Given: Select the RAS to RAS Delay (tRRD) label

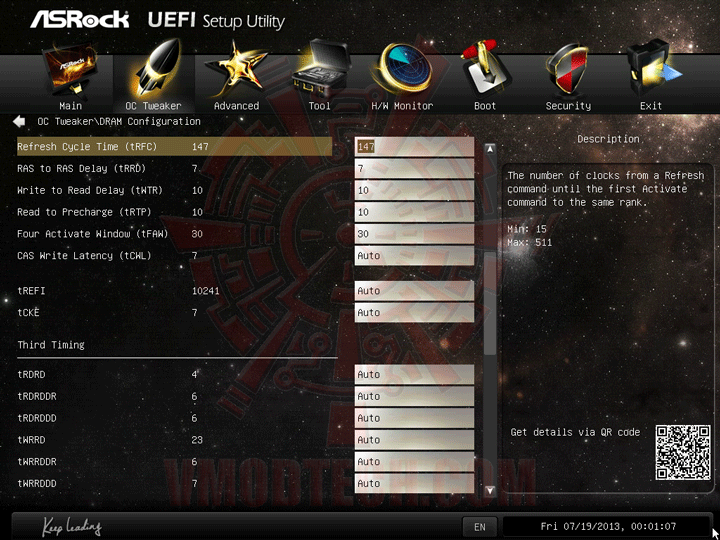Looking at the screenshot, I should [81, 169].
